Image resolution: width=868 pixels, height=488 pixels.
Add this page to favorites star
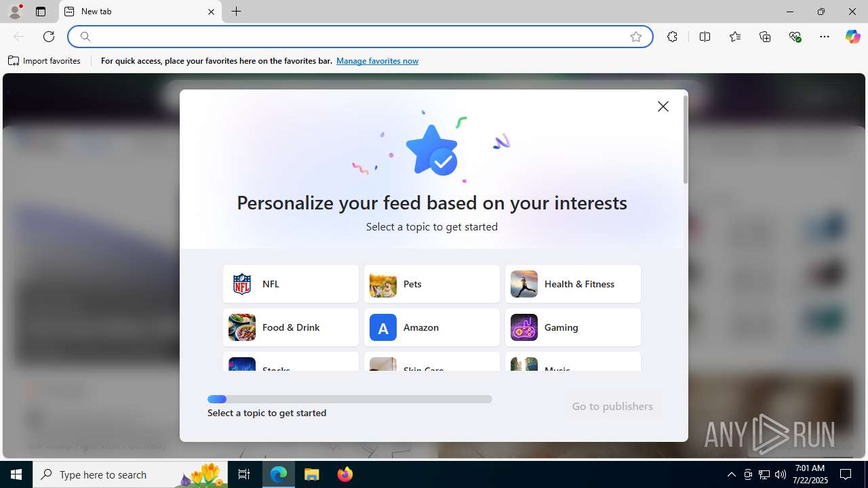point(636,37)
